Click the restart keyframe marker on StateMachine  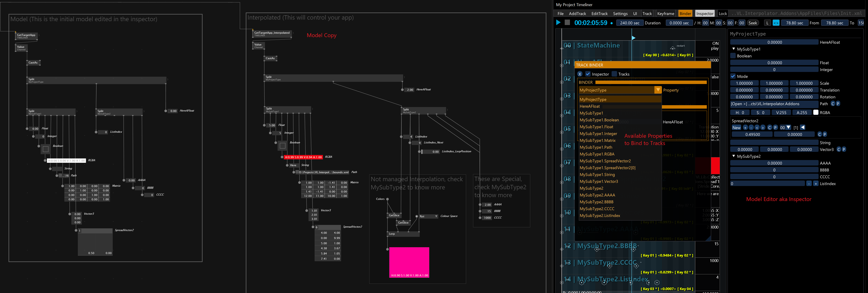[672, 48]
